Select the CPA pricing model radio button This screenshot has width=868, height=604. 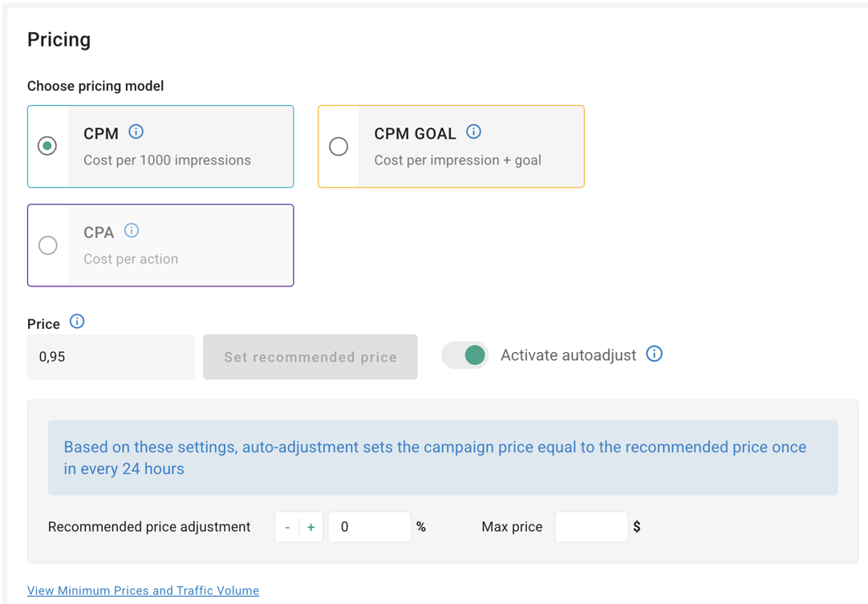click(48, 245)
